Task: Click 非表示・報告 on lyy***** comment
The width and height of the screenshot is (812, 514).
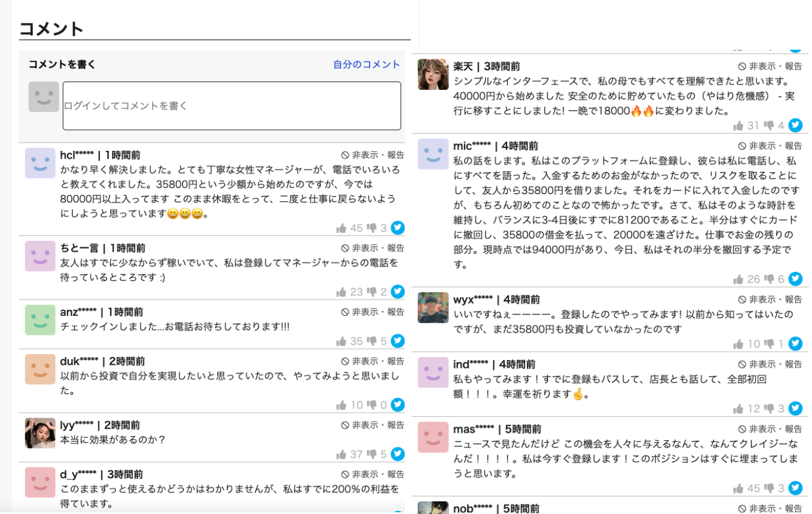Action: tap(372, 425)
